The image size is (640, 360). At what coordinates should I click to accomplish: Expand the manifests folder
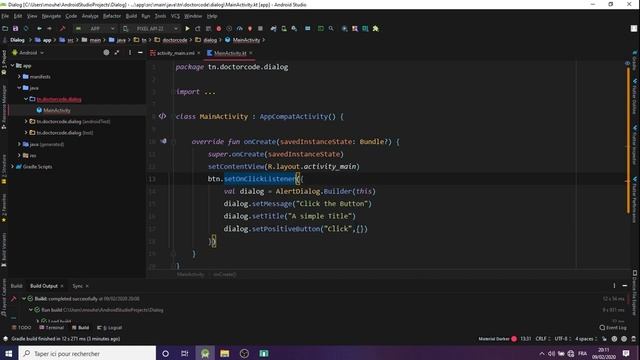(x=19, y=77)
